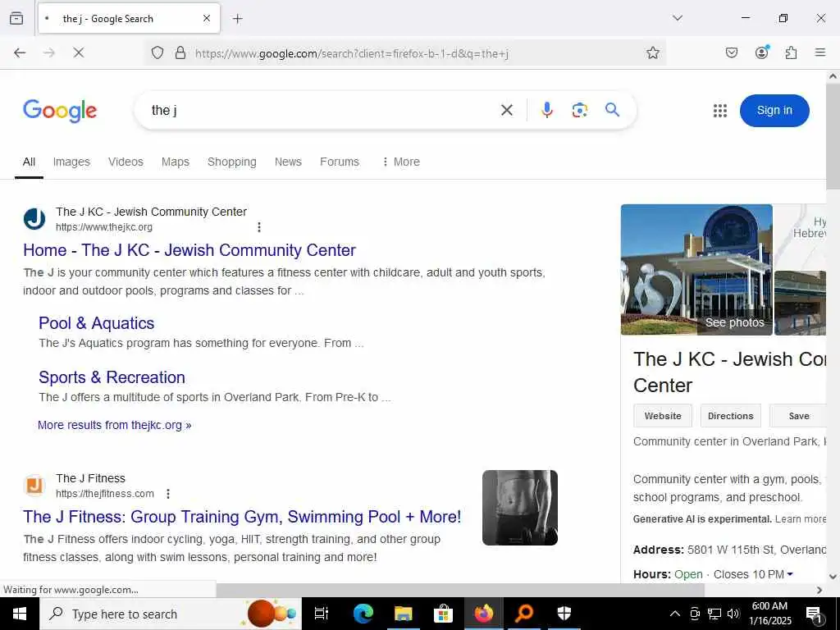Open 'Home - The J KC' result link
Screen dimensions: 840x630
click(189, 250)
